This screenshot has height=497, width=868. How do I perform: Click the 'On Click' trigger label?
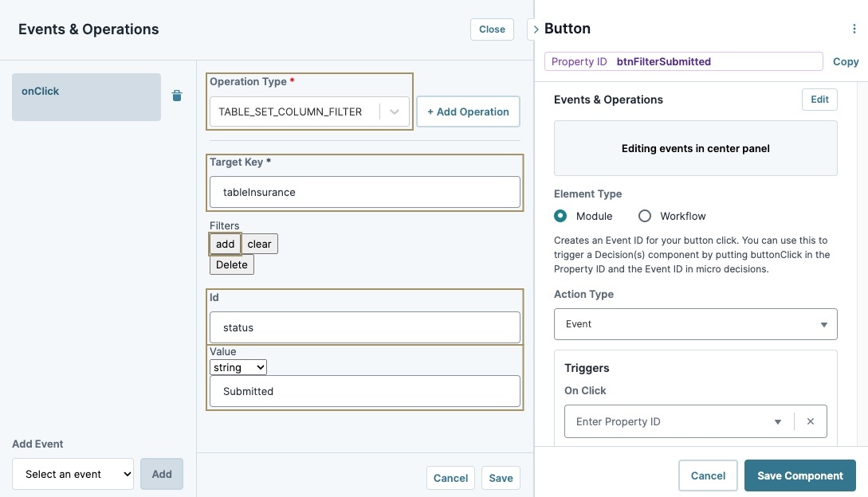point(585,391)
